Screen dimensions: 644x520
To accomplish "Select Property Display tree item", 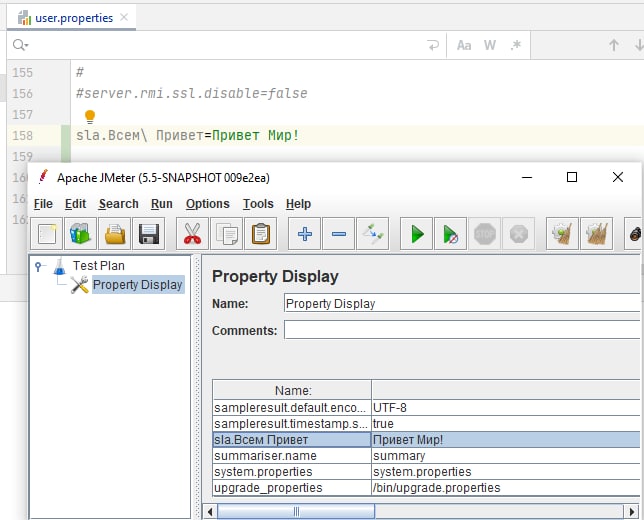I will click(138, 285).
